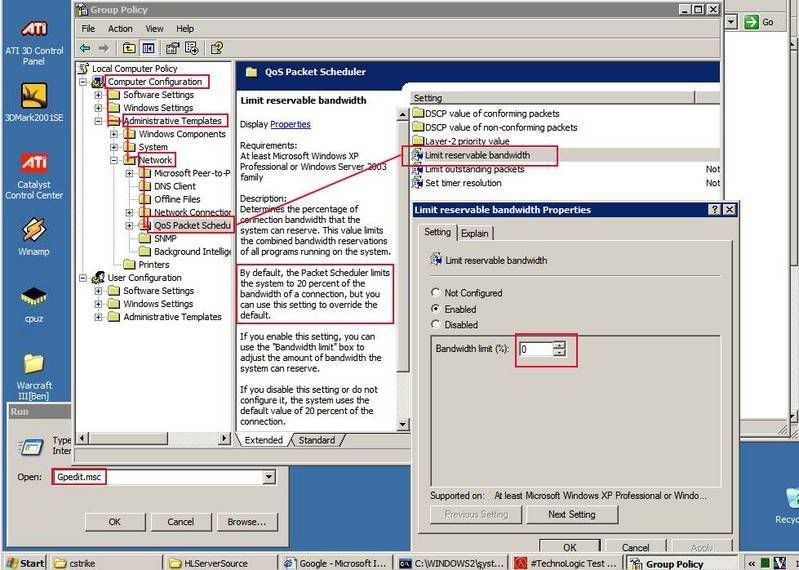This screenshot has width=799, height=570.
Task: Select the Disabled radio button
Action: 435,324
